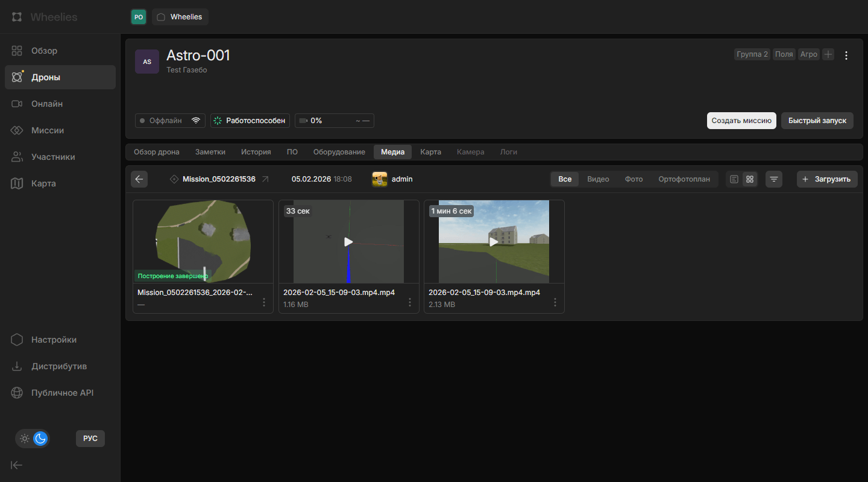Switch media to grid view
Screen dimensions: 868x482
coord(750,179)
